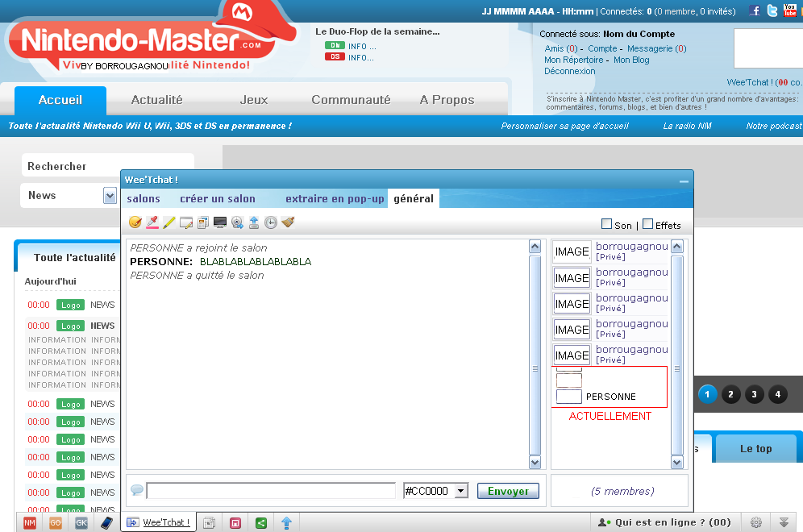
Task: Click the newspaper pages icon in bottom bar
Action: click(x=210, y=523)
